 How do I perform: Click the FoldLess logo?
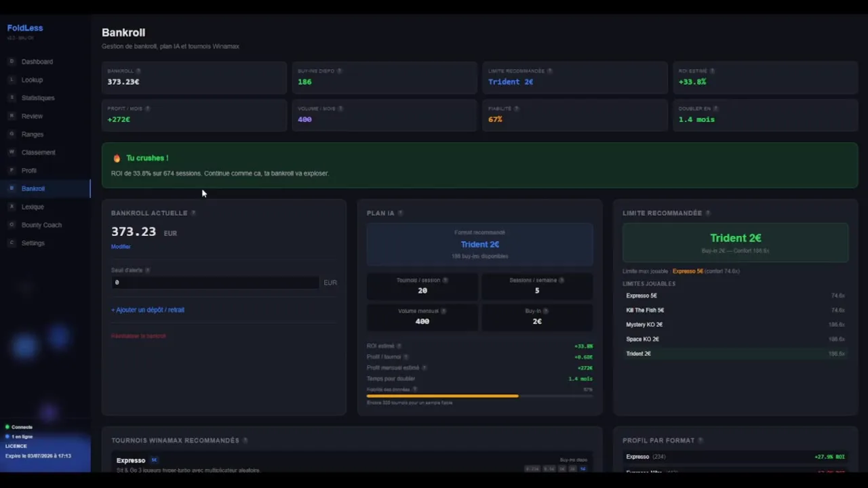[25, 28]
